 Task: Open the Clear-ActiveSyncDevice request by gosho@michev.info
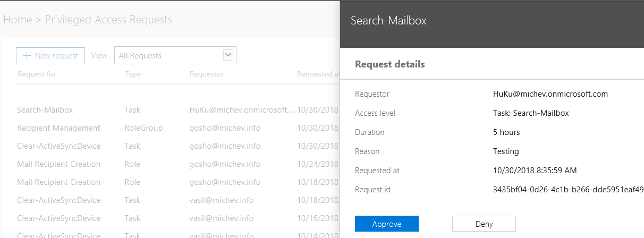58,146
